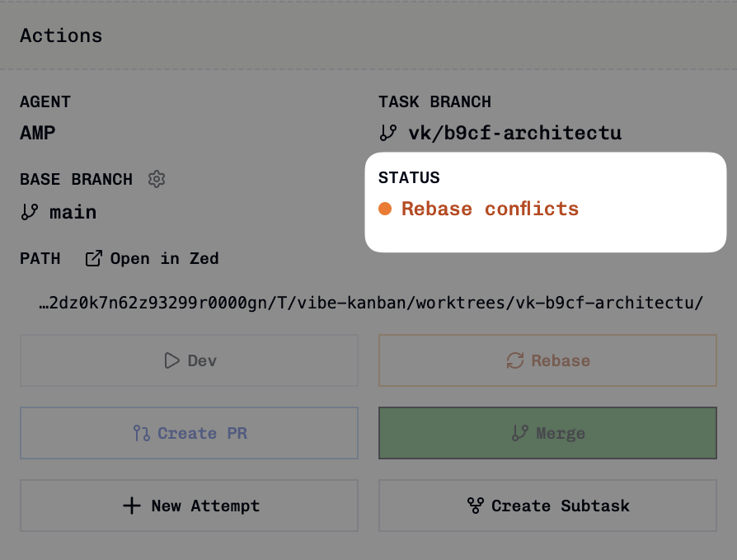This screenshot has height=560, width=737.
Task: Click the branch icon on the Merge button
Action: click(520, 433)
